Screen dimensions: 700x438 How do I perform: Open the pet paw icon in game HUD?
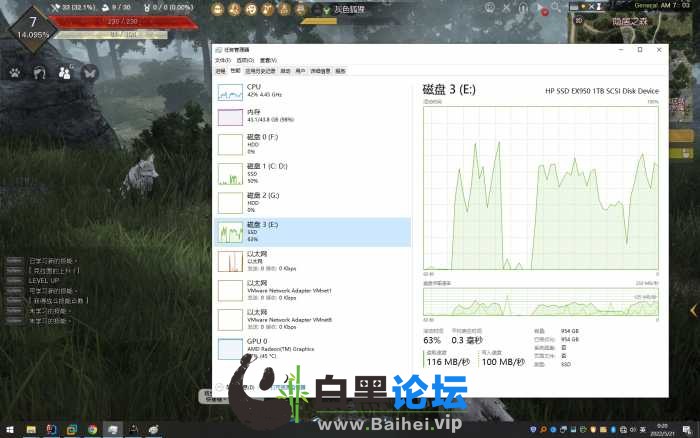tap(15, 72)
